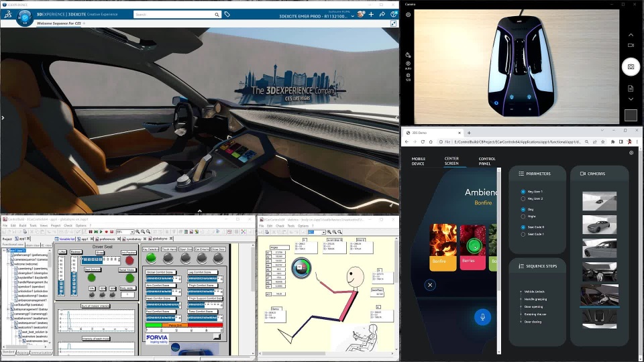
Task: Click the close circle icon in demo page corner
Action: (x=631, y=153)
